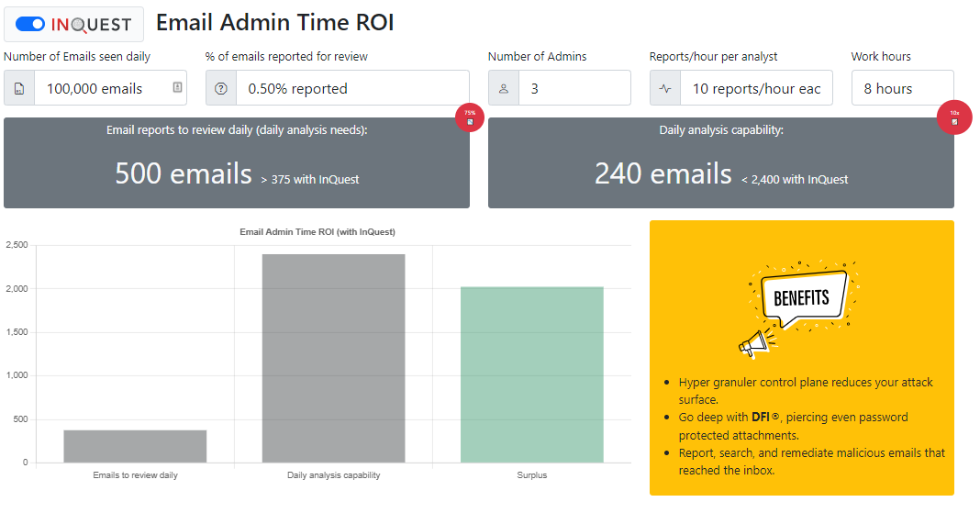Click the '% of emails reported for review' label
The height and width of the screenshot is (513, 980).
click(x=286, y=56)
